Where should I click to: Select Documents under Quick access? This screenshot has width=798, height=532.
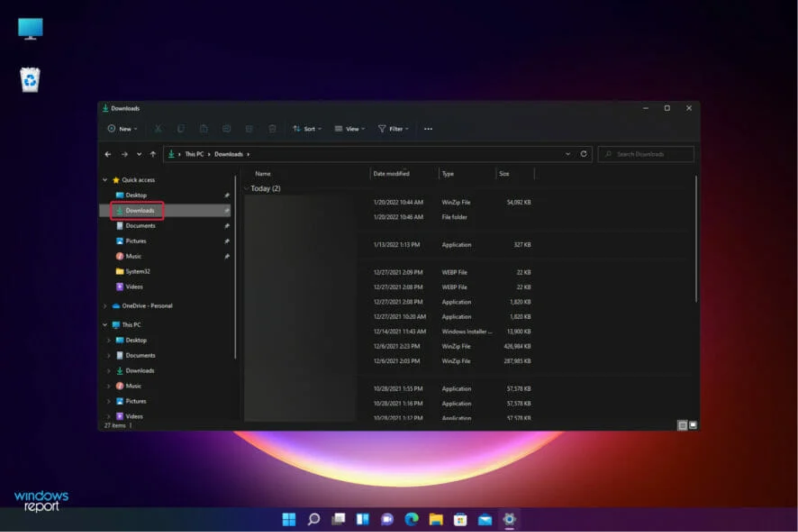point(140,226)
